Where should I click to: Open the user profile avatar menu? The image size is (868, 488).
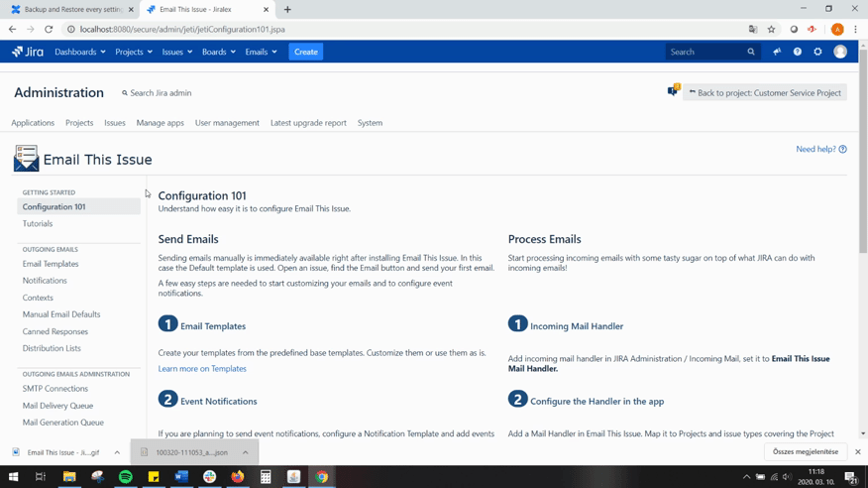click(840, 52)
